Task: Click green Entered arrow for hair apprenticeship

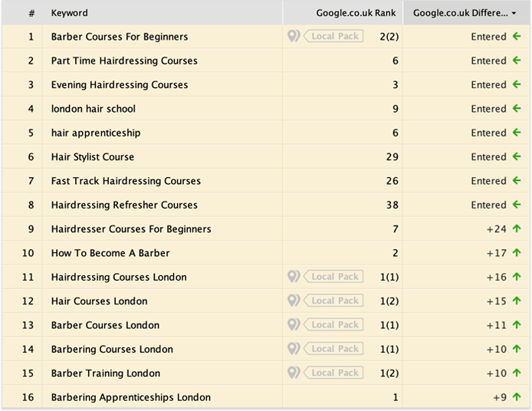Action: pyautogui.click(x=517, y=133)
